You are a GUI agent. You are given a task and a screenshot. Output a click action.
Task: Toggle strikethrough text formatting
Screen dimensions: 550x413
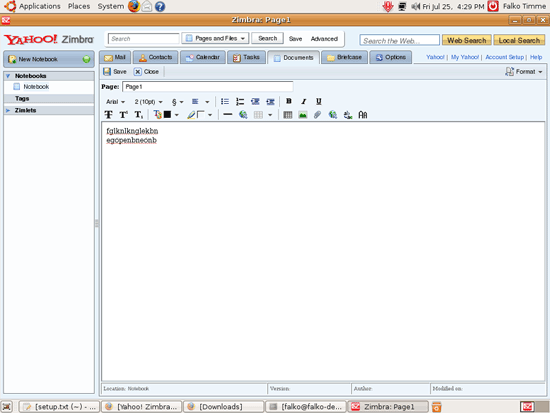pyautogui.click(x=109, y=115)
